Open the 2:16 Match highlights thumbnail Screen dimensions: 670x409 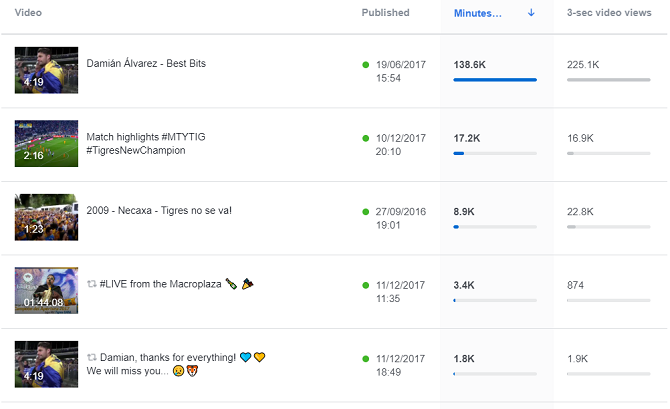tap(46, 143)
